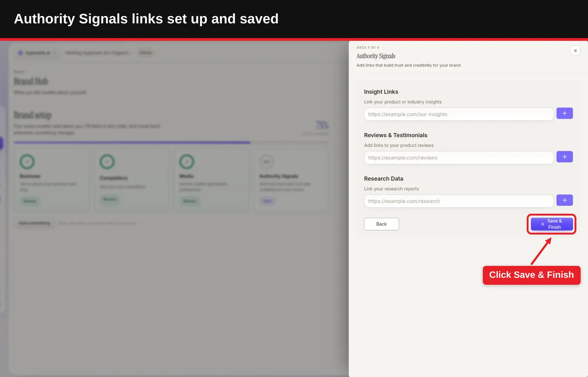The width and height of the screenshot is (588, 377).
Task: Focus the Reviews & Testimonials URL field
Action: click(x=459, y=158)
